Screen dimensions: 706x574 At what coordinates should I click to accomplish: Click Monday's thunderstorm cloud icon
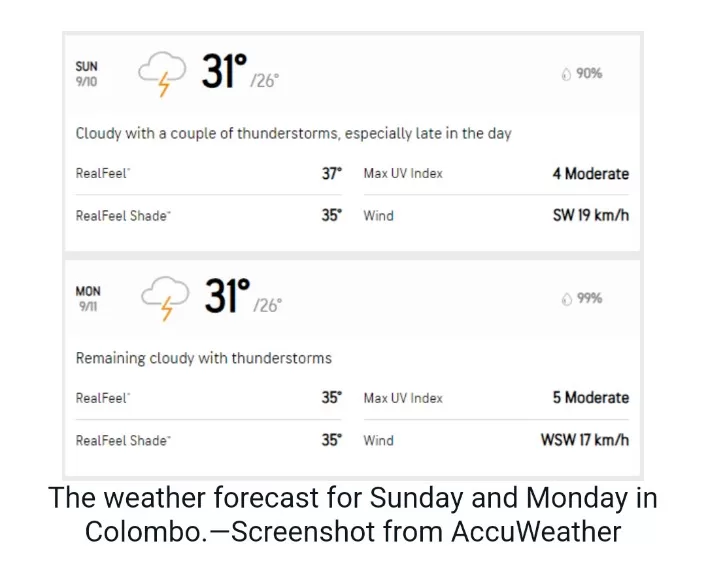(165, 298)
